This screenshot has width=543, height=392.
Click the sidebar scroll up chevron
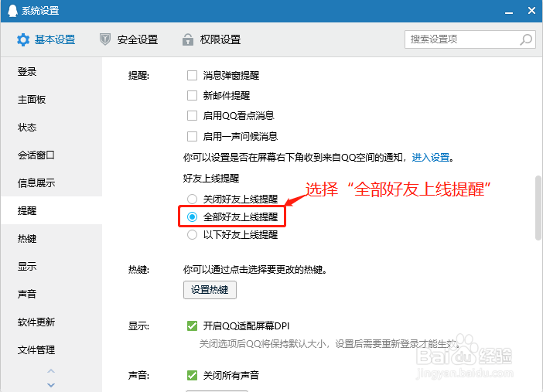click(x=51, y=371)
